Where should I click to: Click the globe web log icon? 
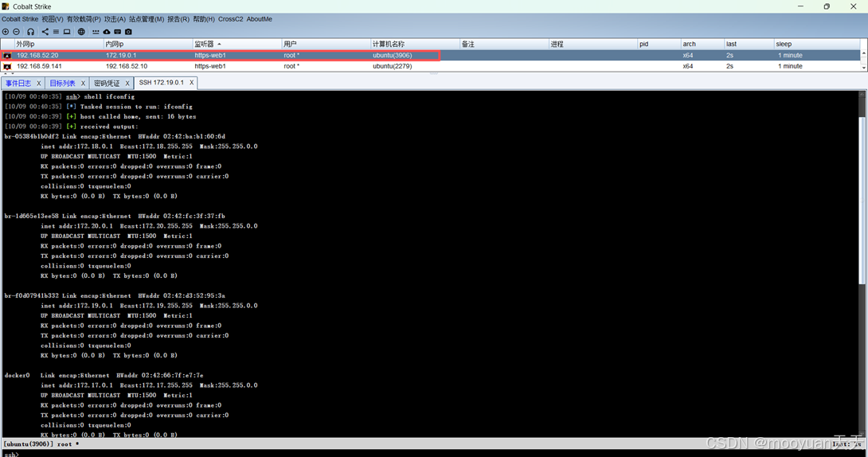pos(81,32)
